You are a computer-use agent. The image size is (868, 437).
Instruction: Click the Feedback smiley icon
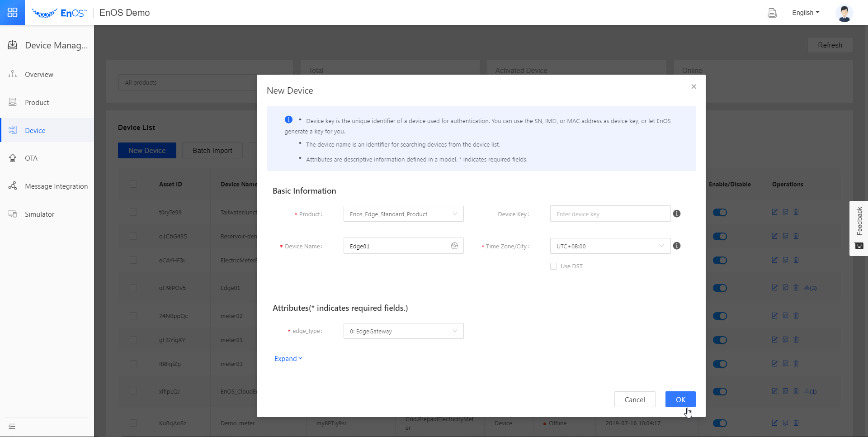pyautogui.click(x=859, y=246)
